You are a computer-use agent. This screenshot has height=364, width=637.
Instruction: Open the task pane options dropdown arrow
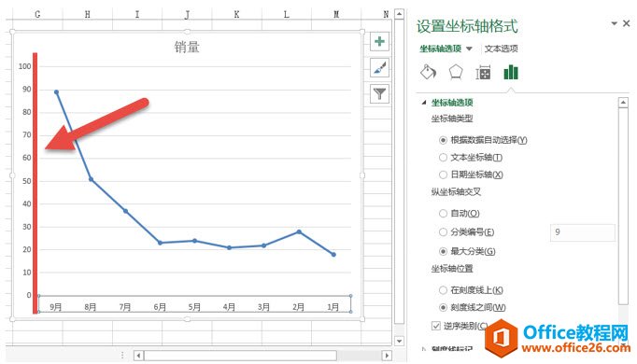click(615, 23)
